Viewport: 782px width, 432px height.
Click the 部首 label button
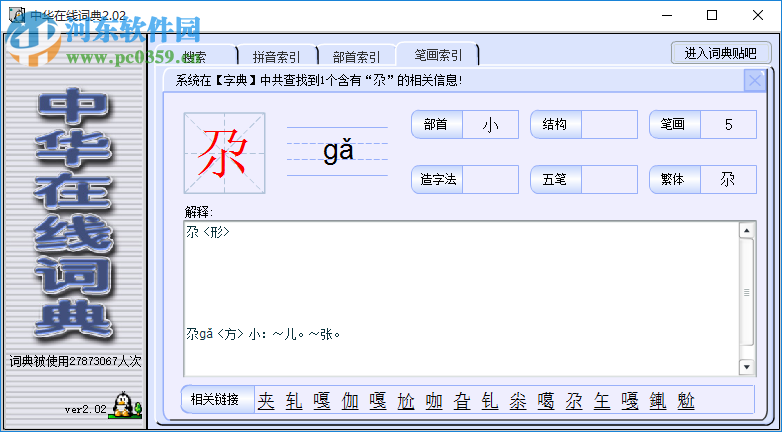pyautogui.click(x=437, y=124)
